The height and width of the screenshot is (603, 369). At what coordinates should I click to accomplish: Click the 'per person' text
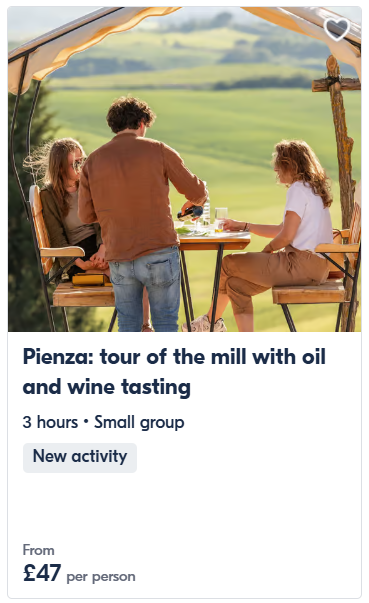tap(101, 577)
